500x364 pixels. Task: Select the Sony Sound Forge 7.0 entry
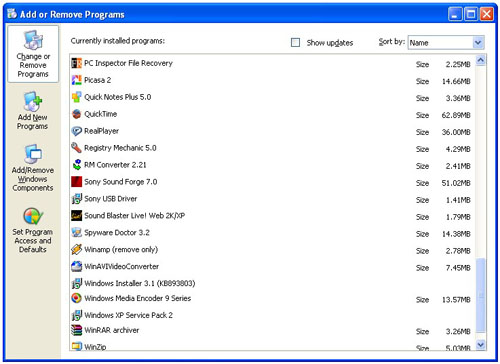click(x=272, y=182)
